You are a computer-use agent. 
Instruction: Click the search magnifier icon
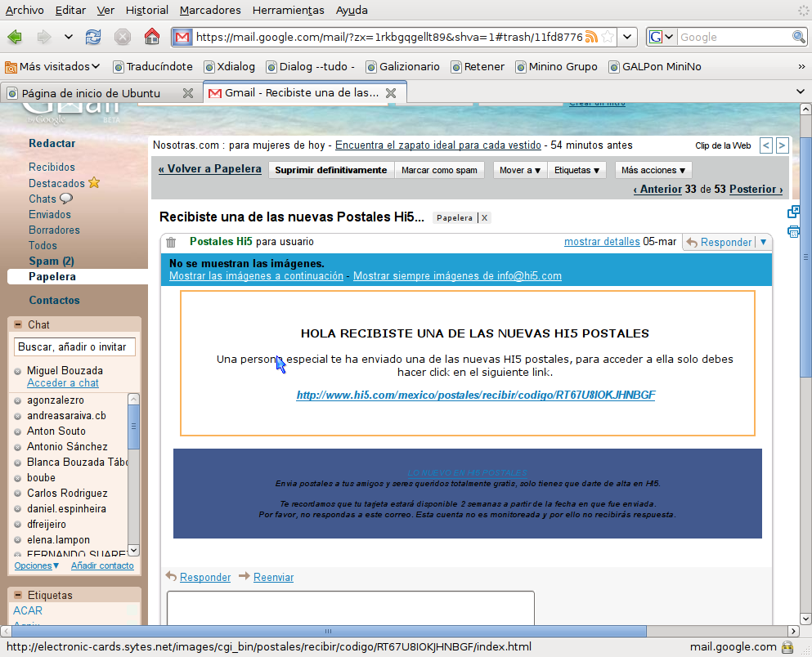coord(799,37)
